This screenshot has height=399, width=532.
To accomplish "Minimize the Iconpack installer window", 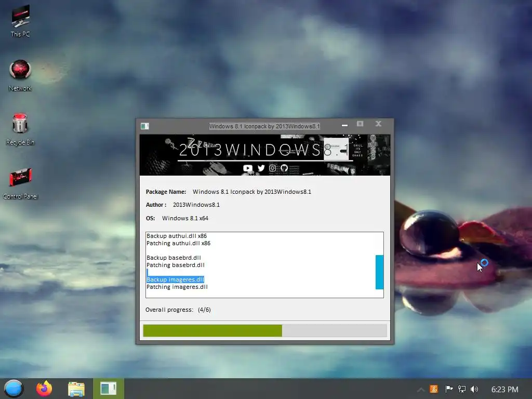I will coord(345,125).
